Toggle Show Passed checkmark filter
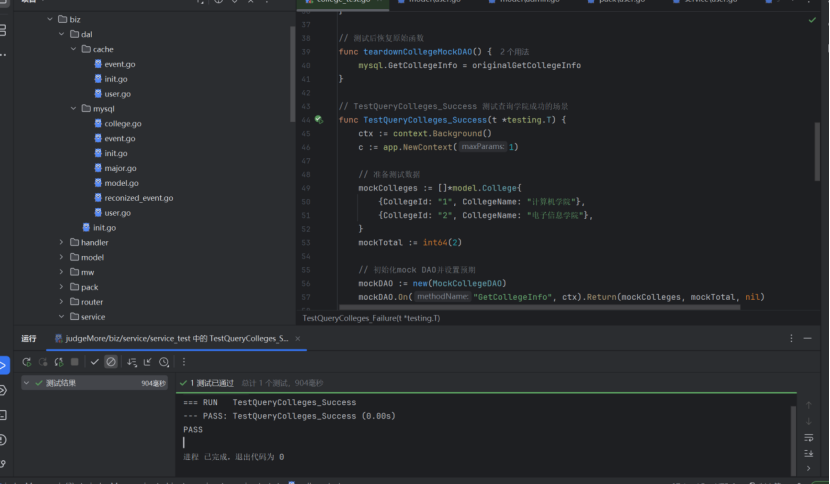This screenshot has height=484, width=830. click(95, 362)
